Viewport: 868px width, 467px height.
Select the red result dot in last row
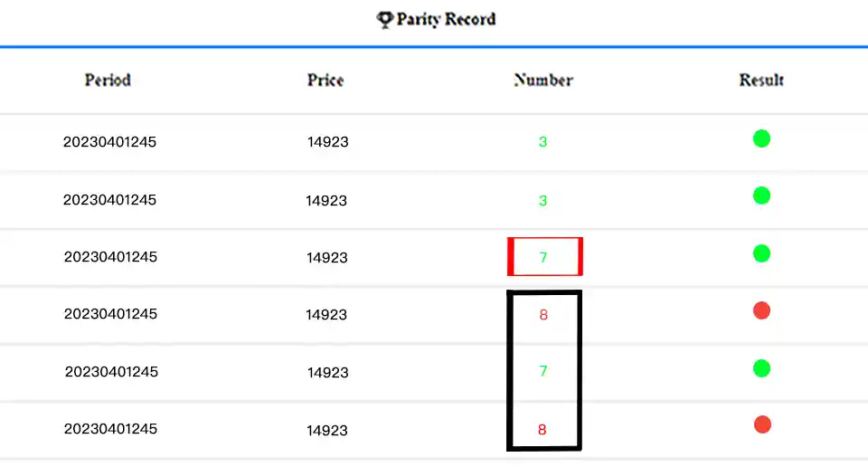click(x=762, y=424)
